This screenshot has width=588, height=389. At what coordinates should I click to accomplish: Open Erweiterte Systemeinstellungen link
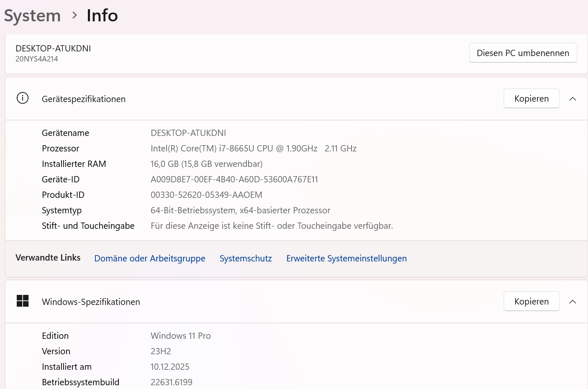[347, 258]
